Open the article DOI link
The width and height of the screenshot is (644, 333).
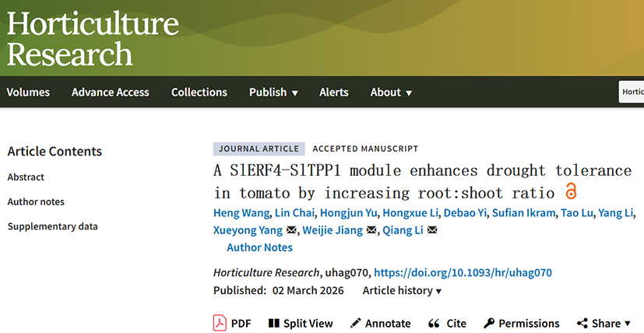tap(463, 272)
